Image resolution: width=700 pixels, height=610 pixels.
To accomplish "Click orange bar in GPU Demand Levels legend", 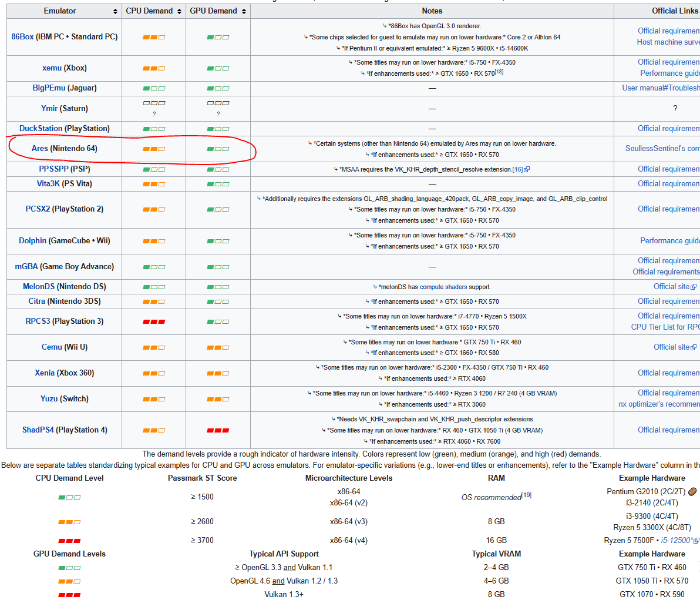I will coord(69,581).
